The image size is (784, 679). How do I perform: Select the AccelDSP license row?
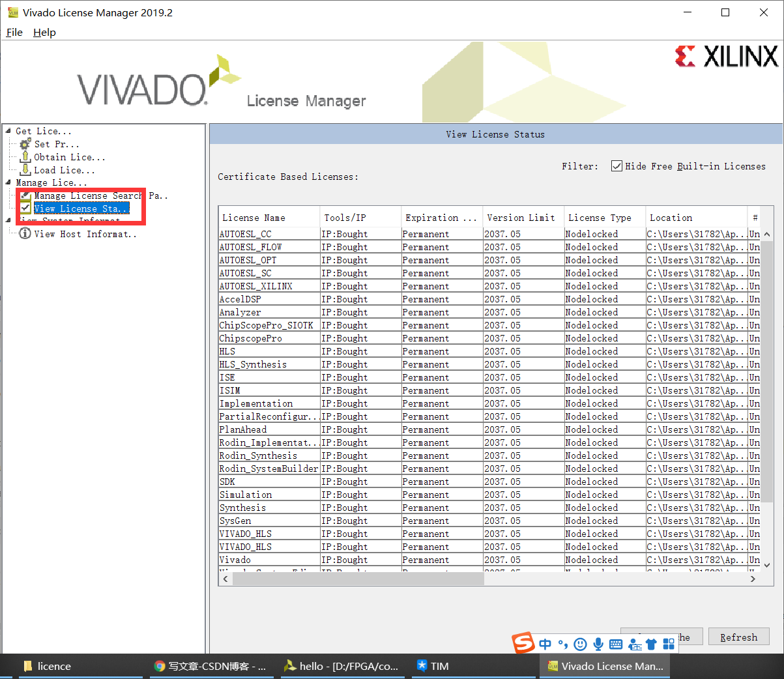pos(489,299)
